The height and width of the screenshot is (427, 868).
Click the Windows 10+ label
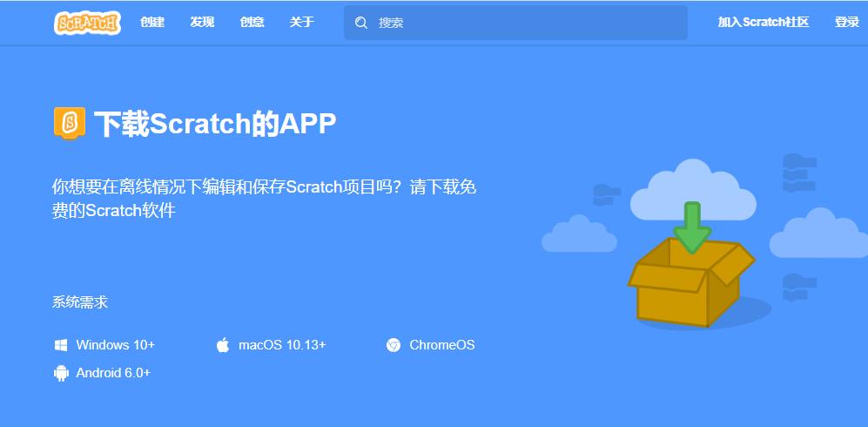coord(115,345)
